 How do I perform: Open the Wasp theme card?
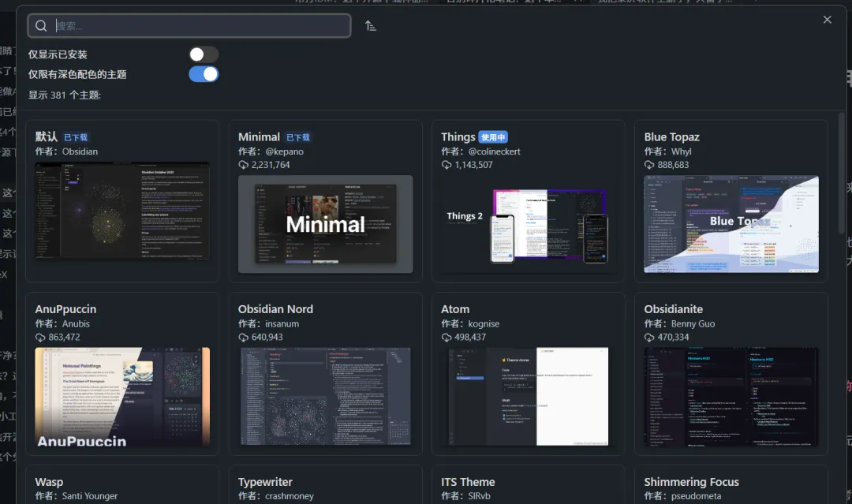[x=122, y=484]
